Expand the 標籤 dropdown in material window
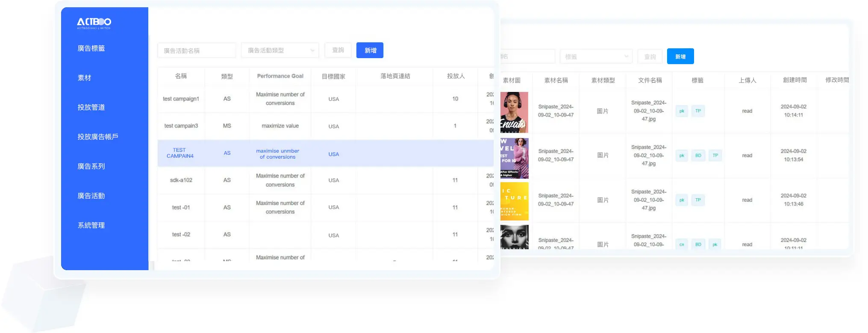 point(596,56)
